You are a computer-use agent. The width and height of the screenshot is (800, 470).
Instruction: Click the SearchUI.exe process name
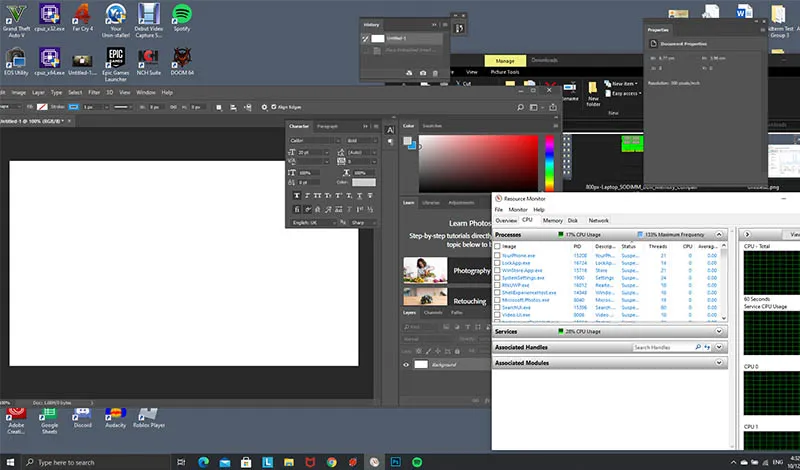[514, 307]
